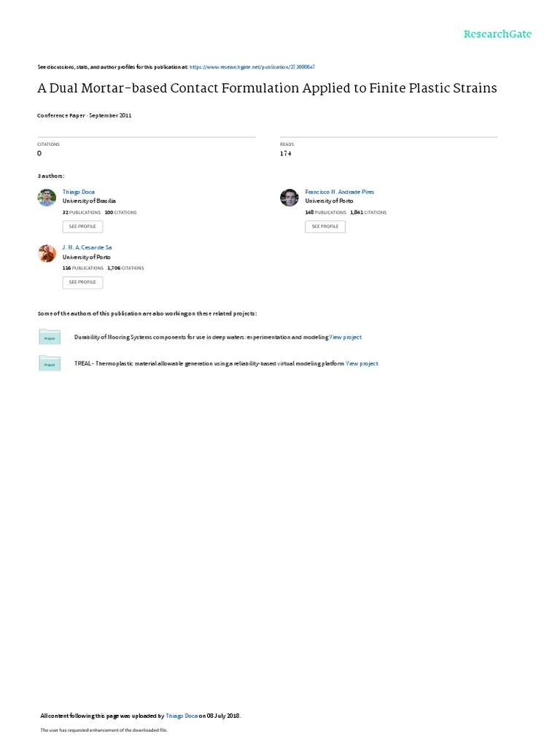The width and height of the screenshot is (560, 747).
Task: Click Thiago Doca's profile photo
Action: 47,197
